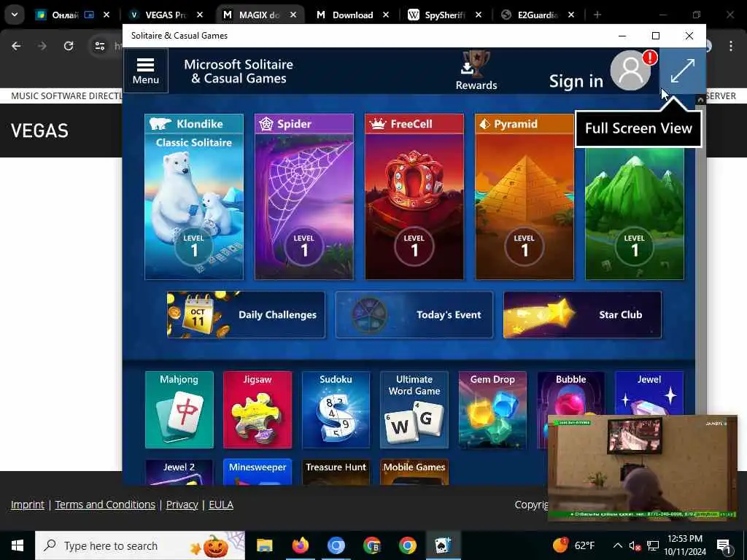Launch the Spider solitaire card
This screenshot has height=560, width=747.
[x=304, y=197]
